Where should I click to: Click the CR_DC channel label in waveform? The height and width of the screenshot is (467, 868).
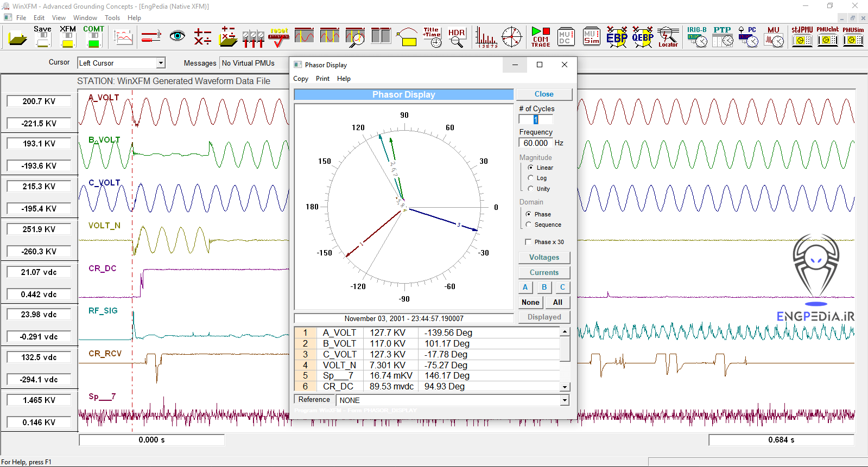[x=103, y=268]
